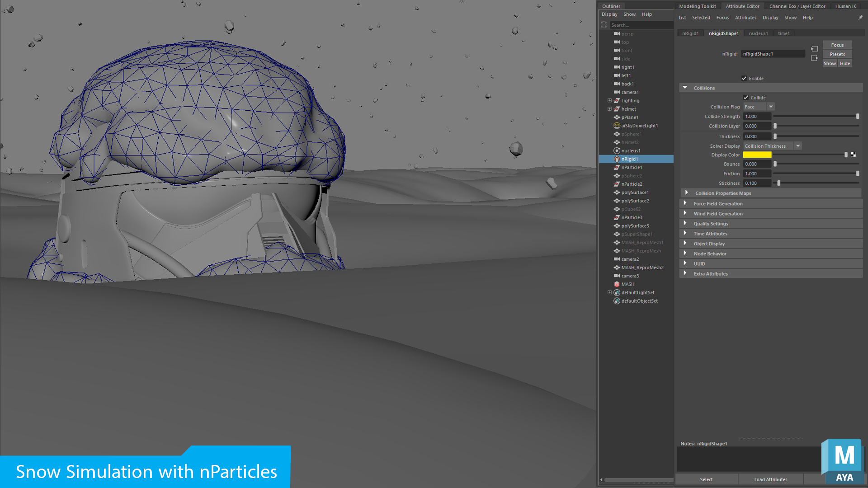Screen dimensions: 868x488
Task: Select the MASH node at the Outliner bottom
Action: [627, 284]
